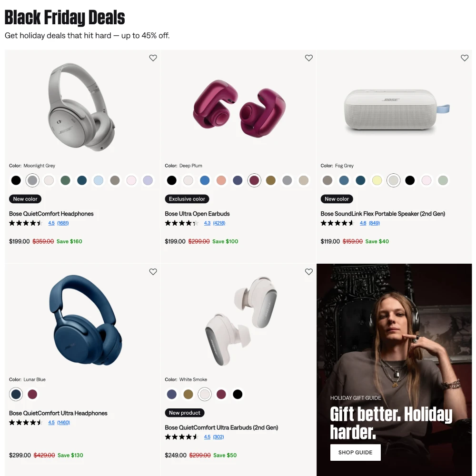Choose black swatch for Ultra Earbuds 2nd Gen
The width and height of the screenshot is (476, 476).
point(238,394)
